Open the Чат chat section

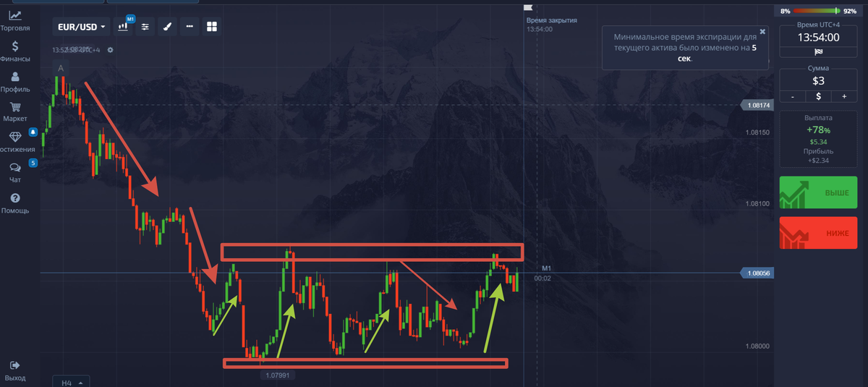coord(15,171)
